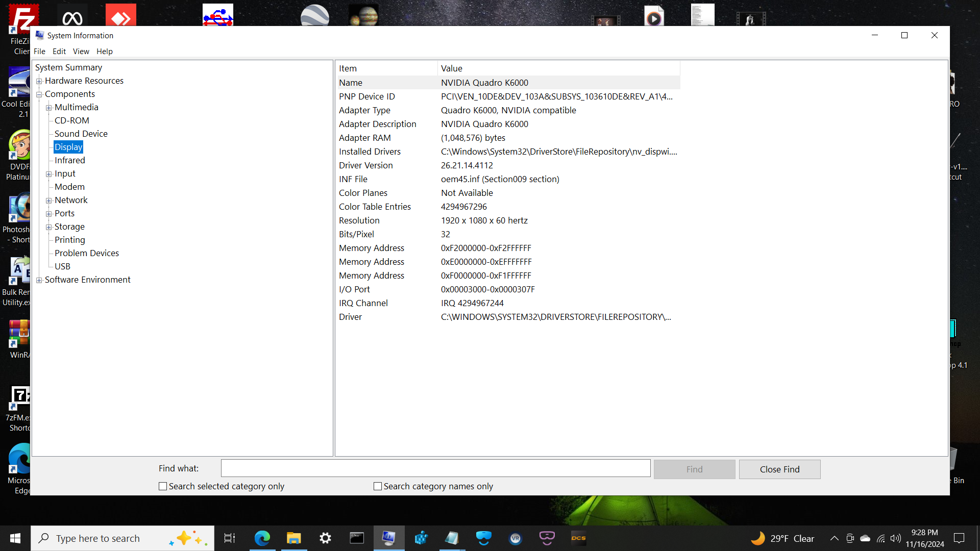This screenshot has height=551, width=980.
Task: Click the OneDrive cloud tray icon
Action: click(865, 538)
